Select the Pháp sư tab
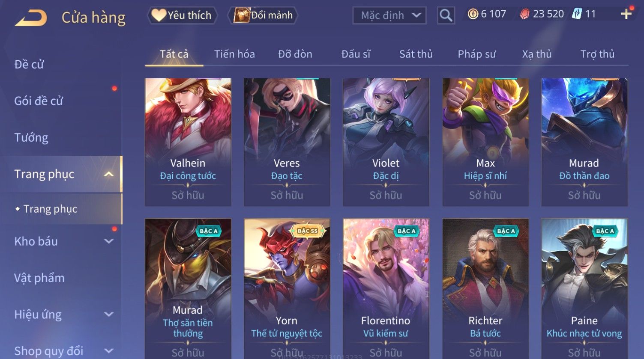This screenshot has height=359, width=644. click(476, 54)
